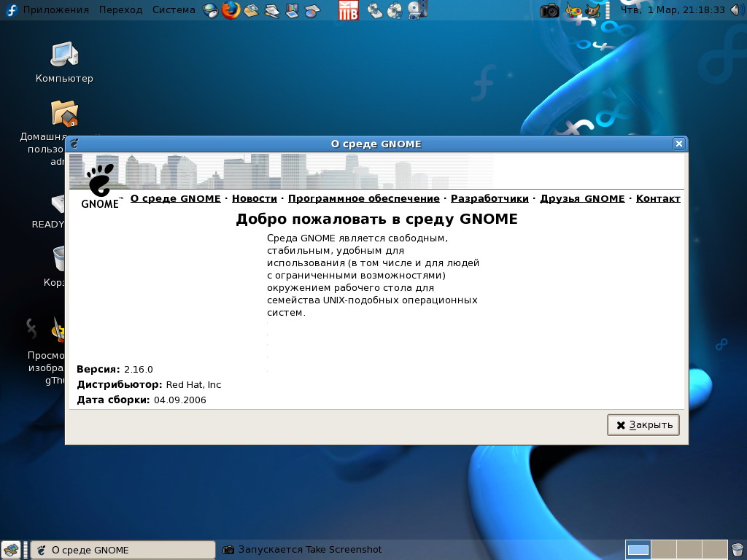Click the disc-drive launcher icon in the panel
The height and width of the screenshot is (560, 747).
[375, 10]
